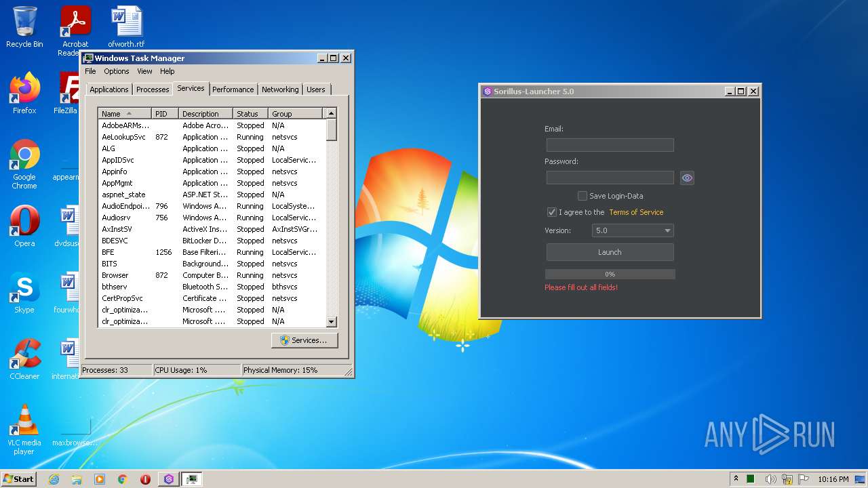Open Skype desktop shortcut

[24, 293]
